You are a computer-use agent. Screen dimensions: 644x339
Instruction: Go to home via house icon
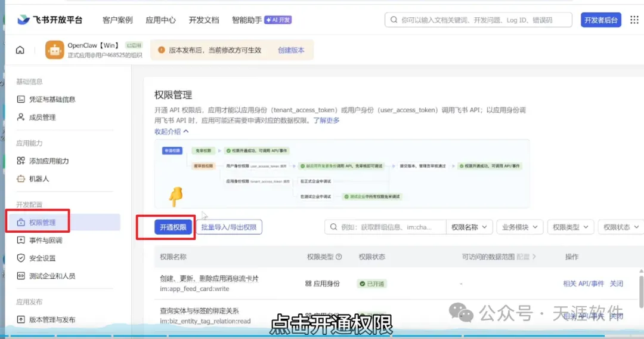(20, 50)
